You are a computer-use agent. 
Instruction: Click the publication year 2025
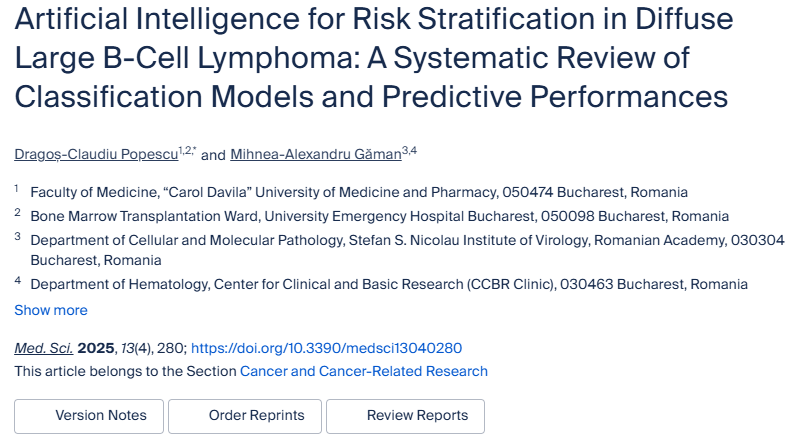97,348
